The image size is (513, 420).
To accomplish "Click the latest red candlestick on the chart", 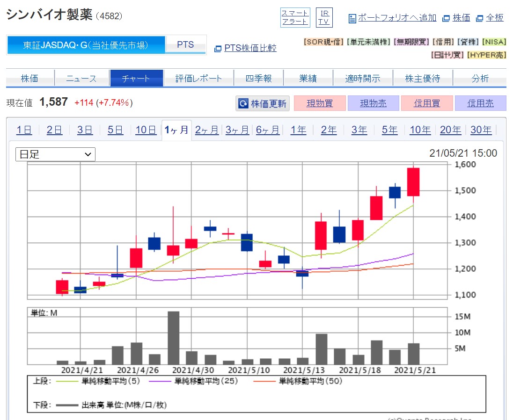I will [413, 182].
